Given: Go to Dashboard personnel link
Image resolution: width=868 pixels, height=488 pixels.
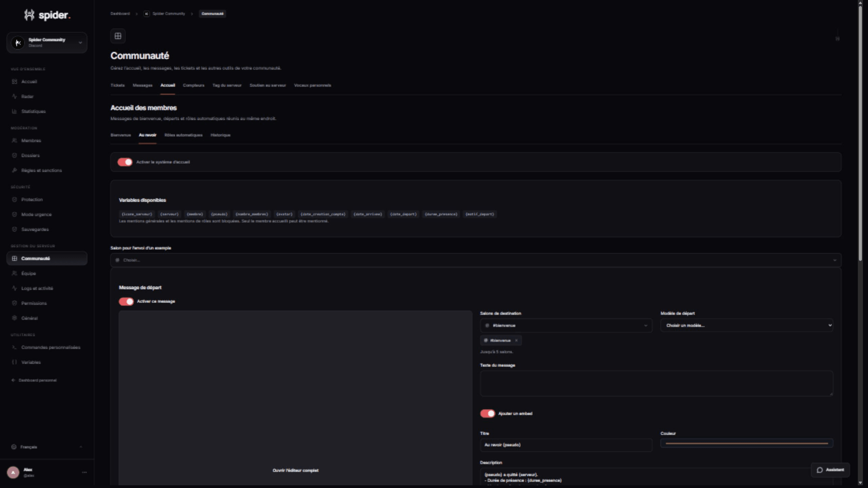Looking at the screenshot, I should pos(34,380).
